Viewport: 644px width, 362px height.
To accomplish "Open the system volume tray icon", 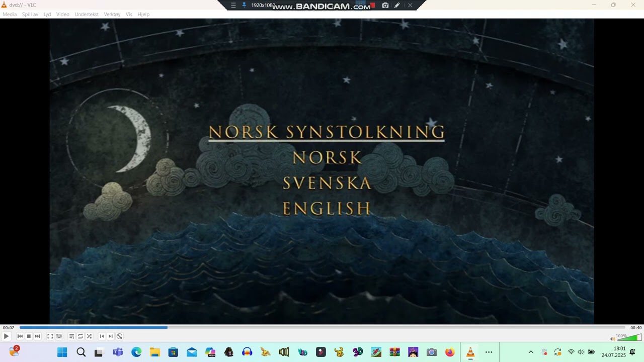I will point(581,352).
